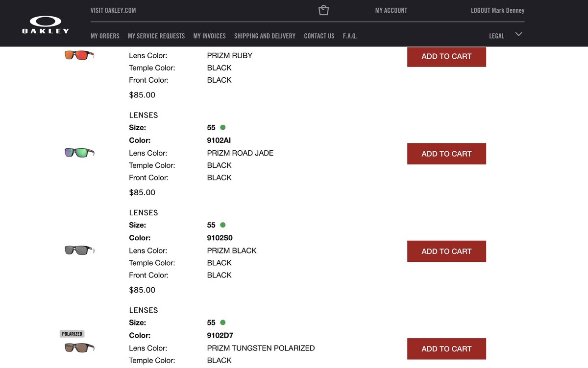Image resolution: width=588 pixels, height=368 pixels.
Task: Open My Invoices page
Action: [209, 36]
